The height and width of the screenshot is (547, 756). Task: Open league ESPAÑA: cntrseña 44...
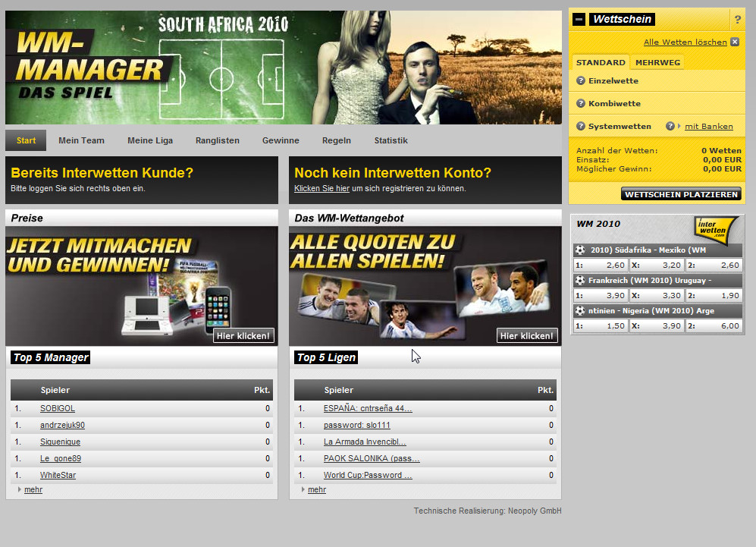[x=368, y=409]
